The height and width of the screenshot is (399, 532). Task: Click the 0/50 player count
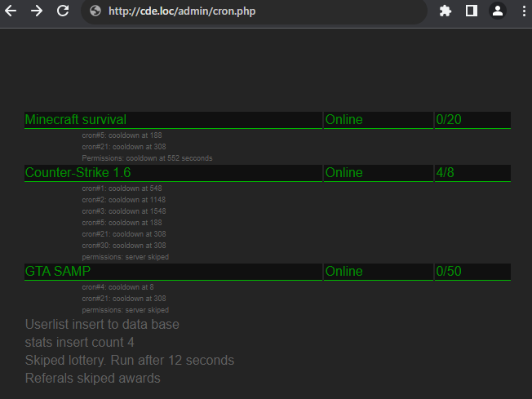pos(449,271)
